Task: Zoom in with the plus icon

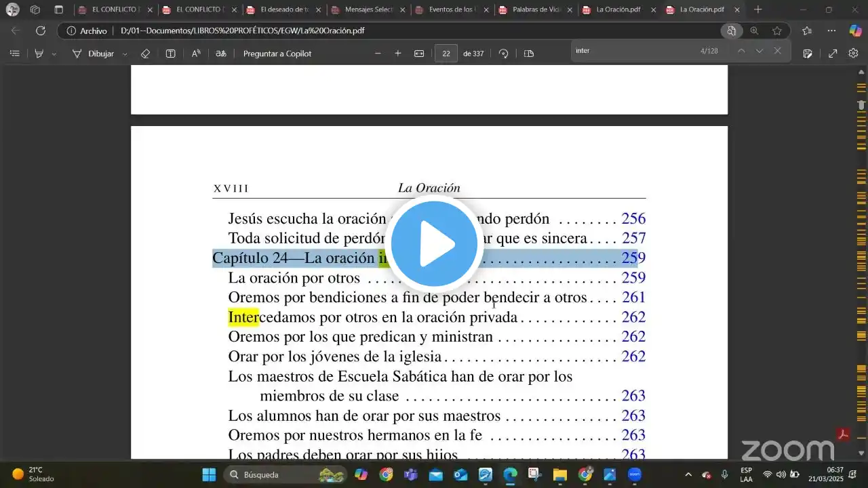Action: pos(398,54)
